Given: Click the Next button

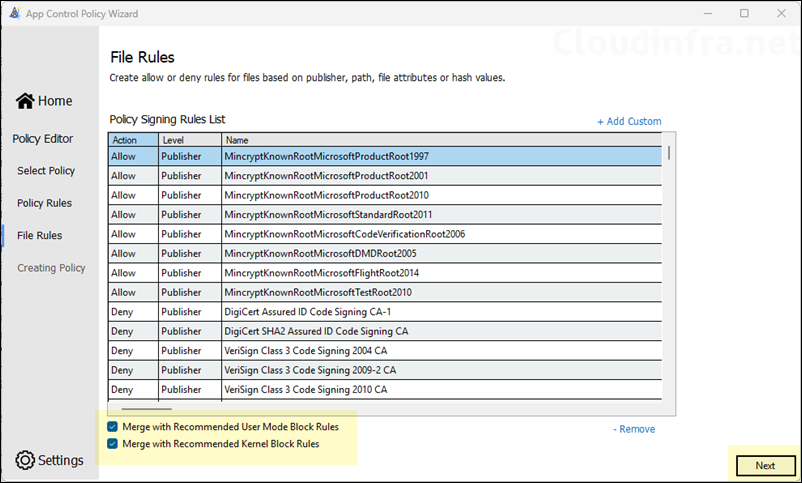Looking at the screenshot, I should click(x=765, y=465).
